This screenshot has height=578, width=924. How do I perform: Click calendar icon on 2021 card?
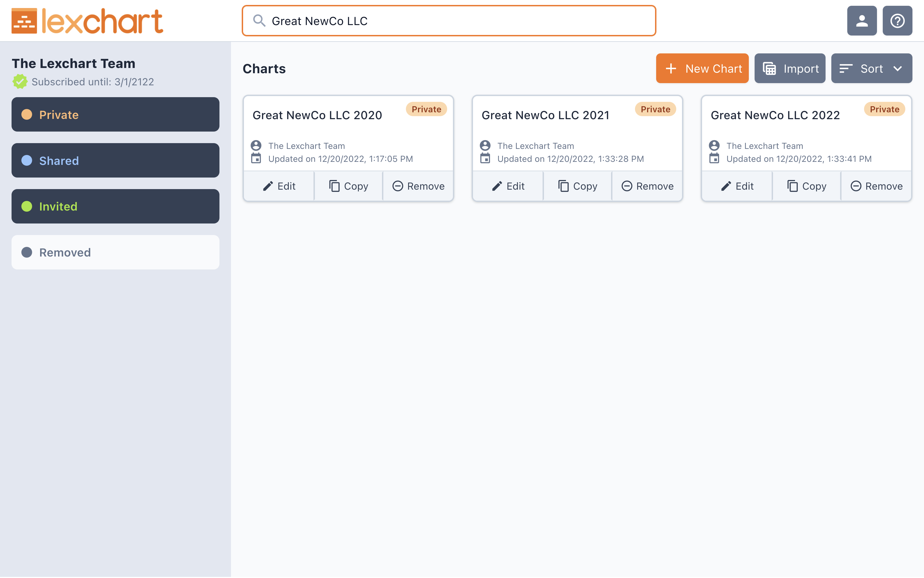click(x=485, y=158)
